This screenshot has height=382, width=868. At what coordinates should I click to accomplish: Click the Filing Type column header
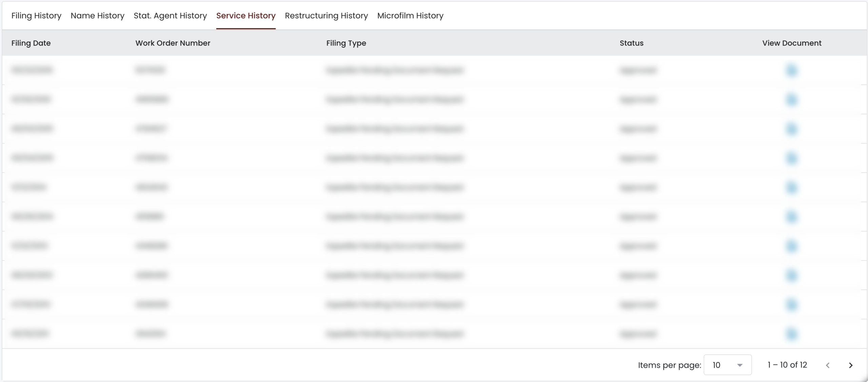point(346,43)
